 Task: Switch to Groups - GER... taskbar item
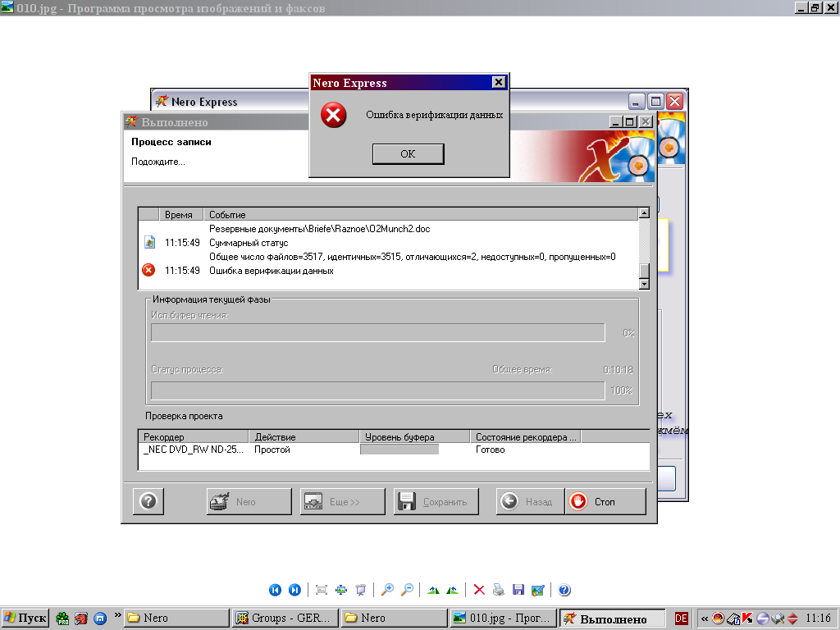(285, 619)
